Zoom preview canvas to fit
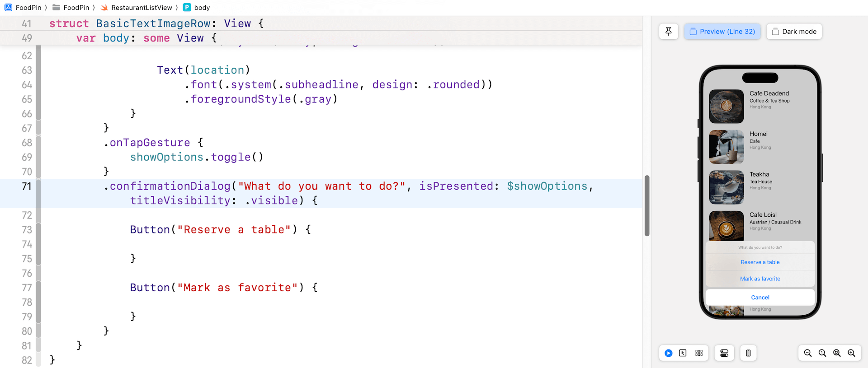This screenshot has height=368, width=868. tap(837, 353)
